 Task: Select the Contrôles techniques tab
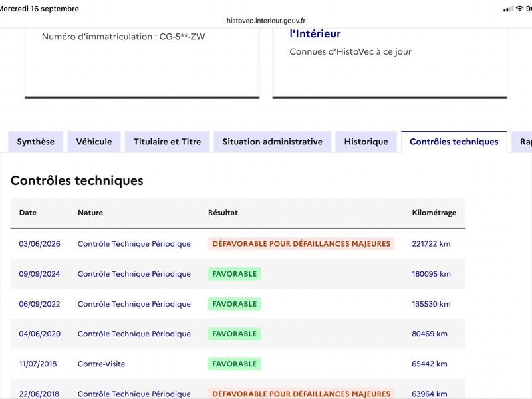[454, 142]
